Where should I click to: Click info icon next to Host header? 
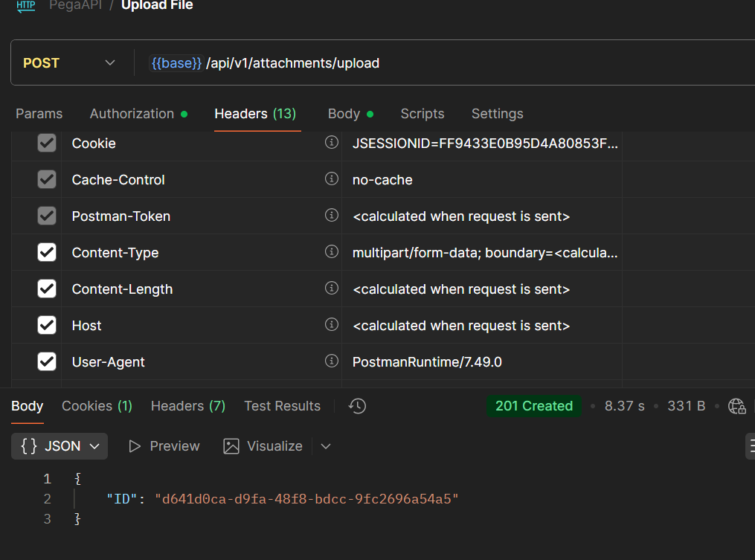[x=332, y=325]
